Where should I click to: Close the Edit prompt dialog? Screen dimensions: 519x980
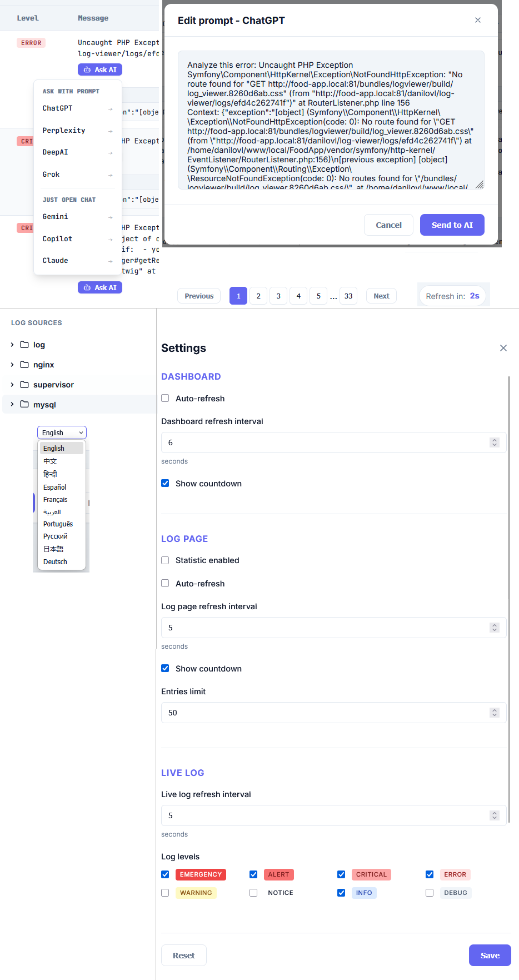[478, 20]
